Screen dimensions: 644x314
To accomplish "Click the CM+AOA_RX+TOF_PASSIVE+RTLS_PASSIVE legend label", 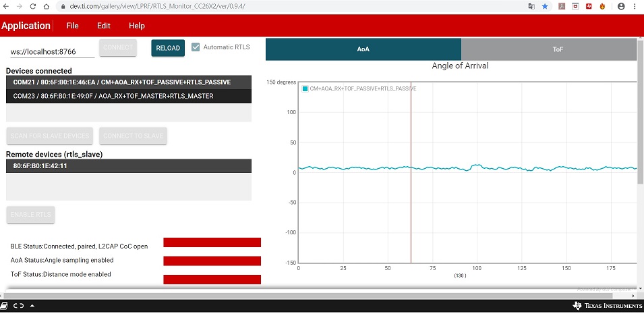I will (x=363, y=88).
